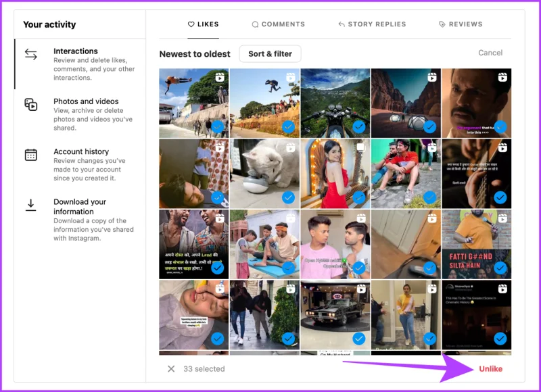The image size is (541, 392).
Task: Click the Photos and videos icon
Action: point(30,105)
